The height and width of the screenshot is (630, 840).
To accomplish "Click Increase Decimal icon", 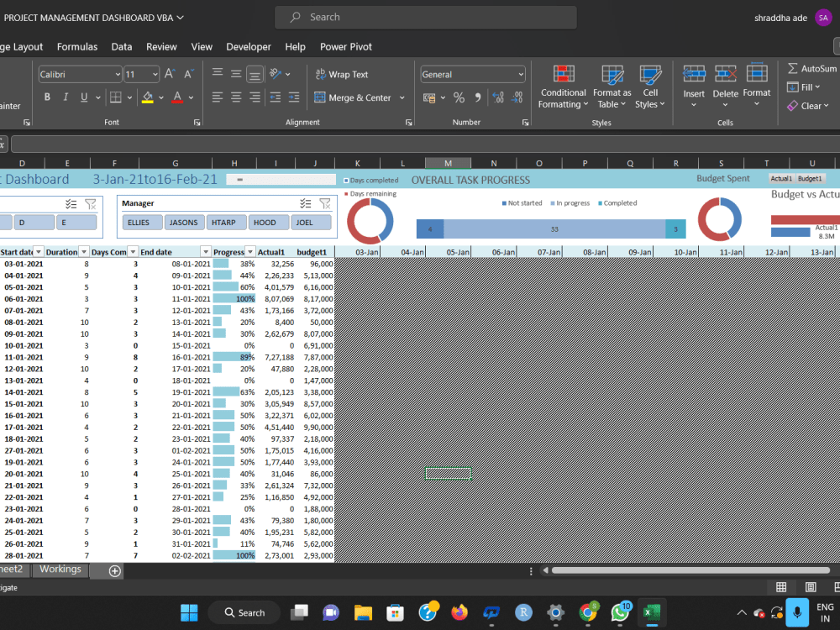I will tap(498, 97).
